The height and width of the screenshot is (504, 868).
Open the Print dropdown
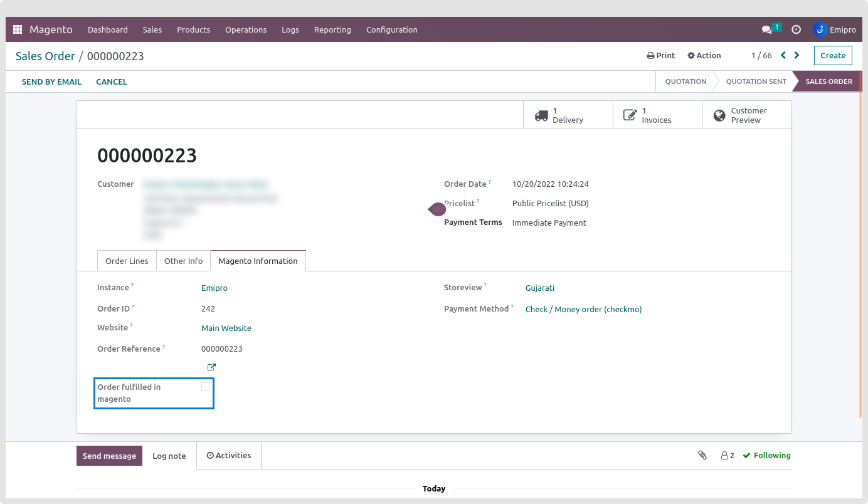point(661,56)
